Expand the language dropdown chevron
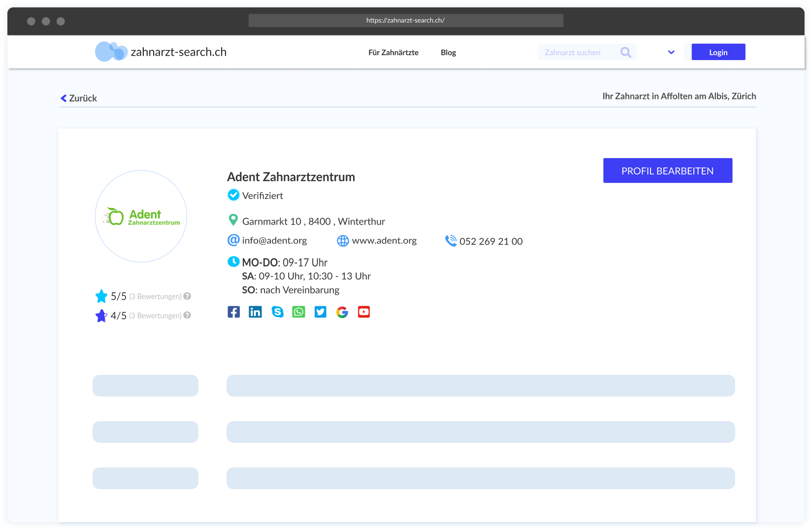Screen dimensions: 812x530 click(x=671, y=52)
